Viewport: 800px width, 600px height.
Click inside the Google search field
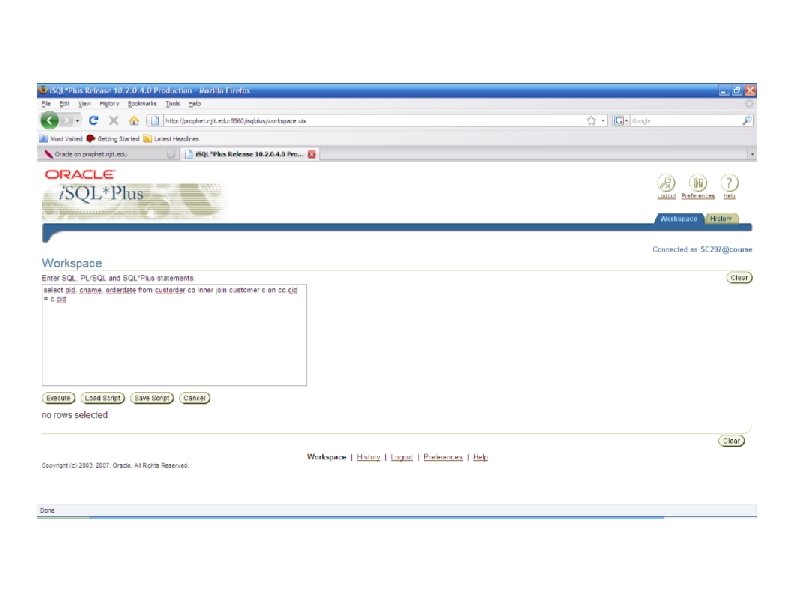click(x=685, y=121)
